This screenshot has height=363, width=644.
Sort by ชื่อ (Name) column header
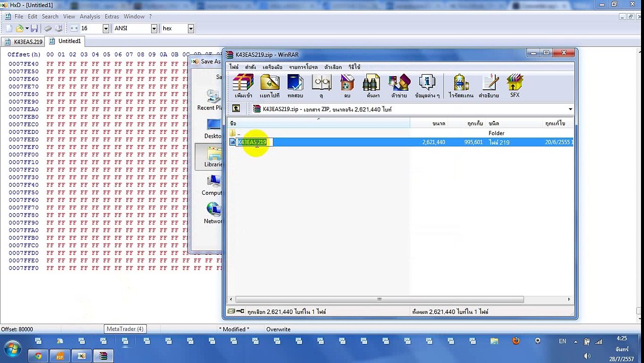[x=319, y=124]
